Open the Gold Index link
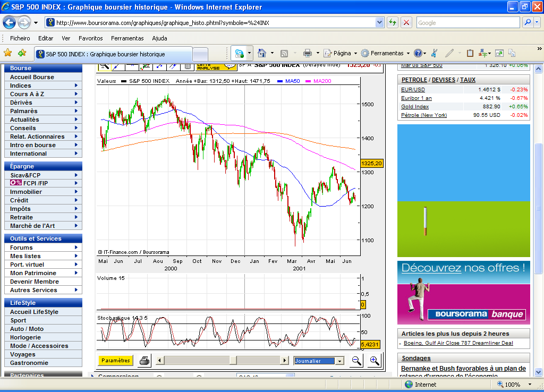 tap(415, 107)
